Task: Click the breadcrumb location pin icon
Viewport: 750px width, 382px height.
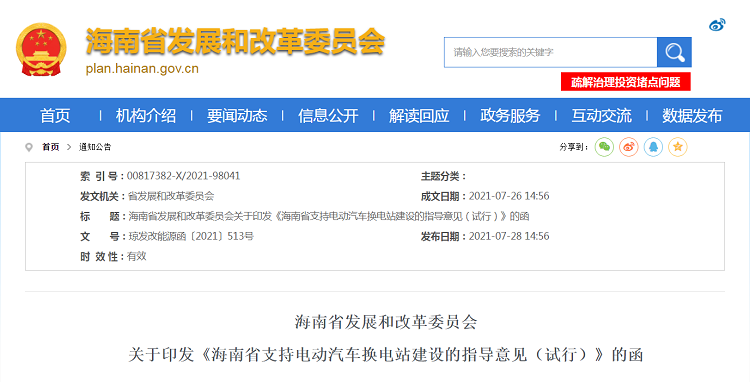Action: (29, 147)
